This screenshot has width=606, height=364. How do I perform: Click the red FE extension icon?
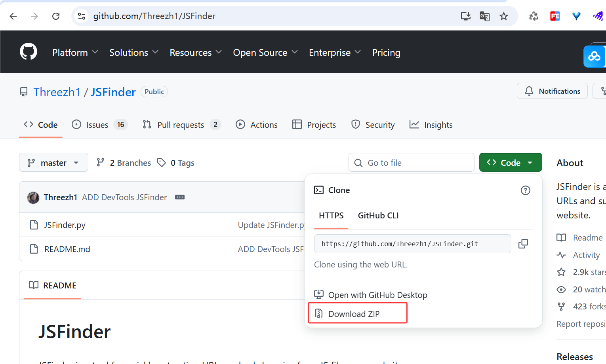555,16
